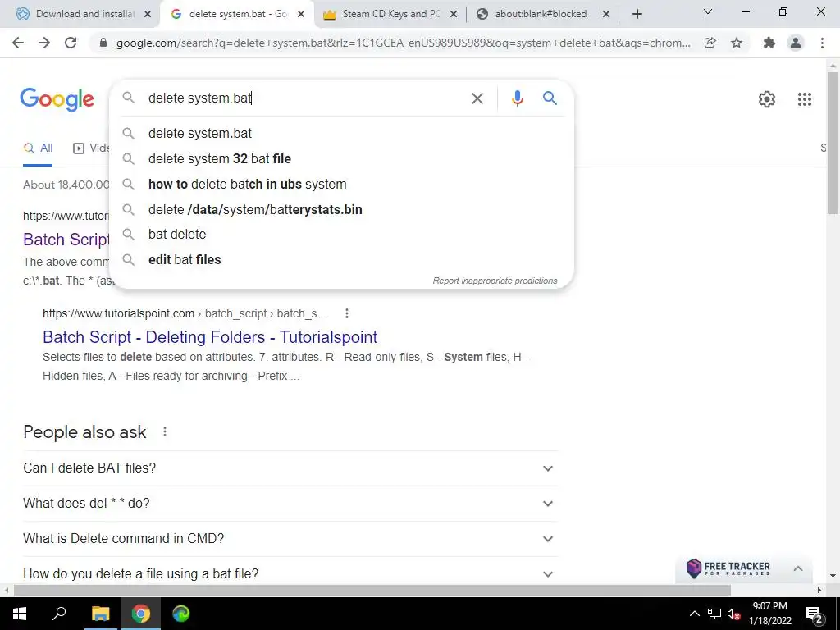The image size is (840, 630).
Task: Open the Google apps grid
Action: [804, 99]
